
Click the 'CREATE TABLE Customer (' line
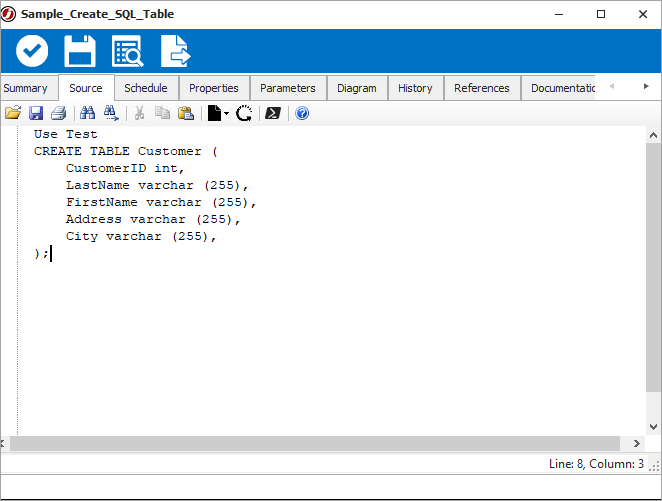click(126, 151)
